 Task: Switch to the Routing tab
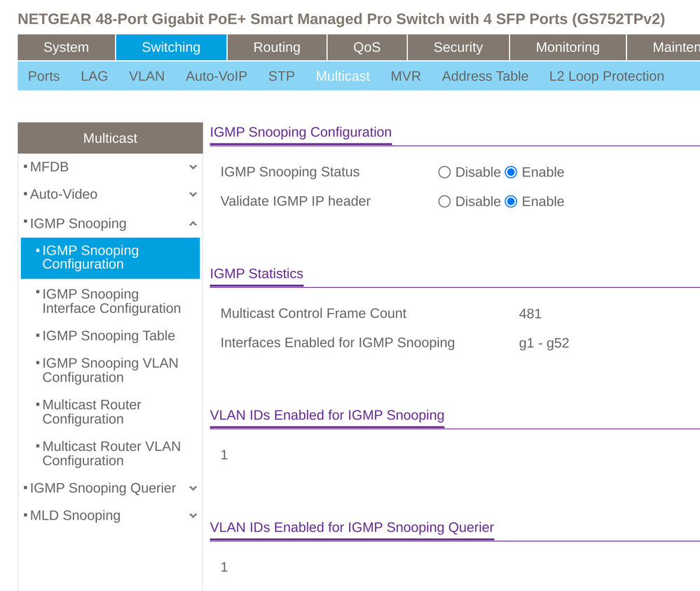[277, 48]
